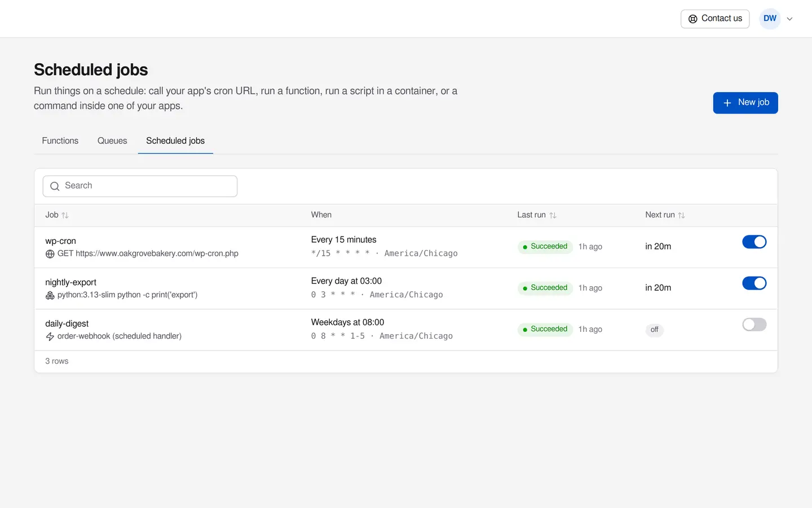
Task: Click the globe icon under wp-cron
Action: (50, 254)
